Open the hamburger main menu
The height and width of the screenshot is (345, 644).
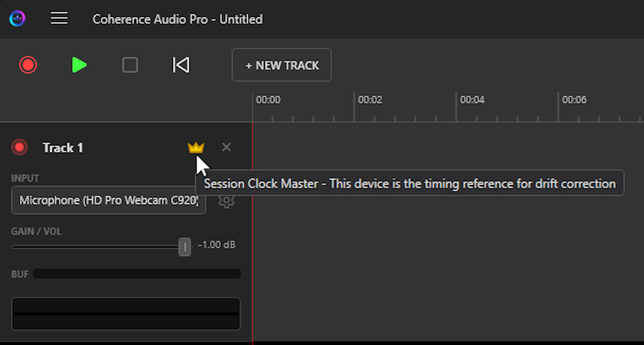pyautogui.click(x=59, y=18)
